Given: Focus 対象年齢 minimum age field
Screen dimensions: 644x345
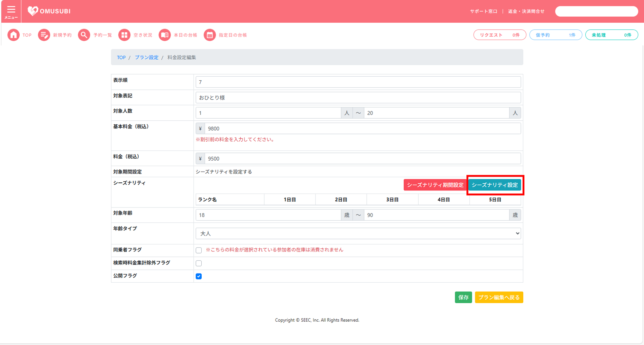Looking at the screenshot, I should point(268,215).
